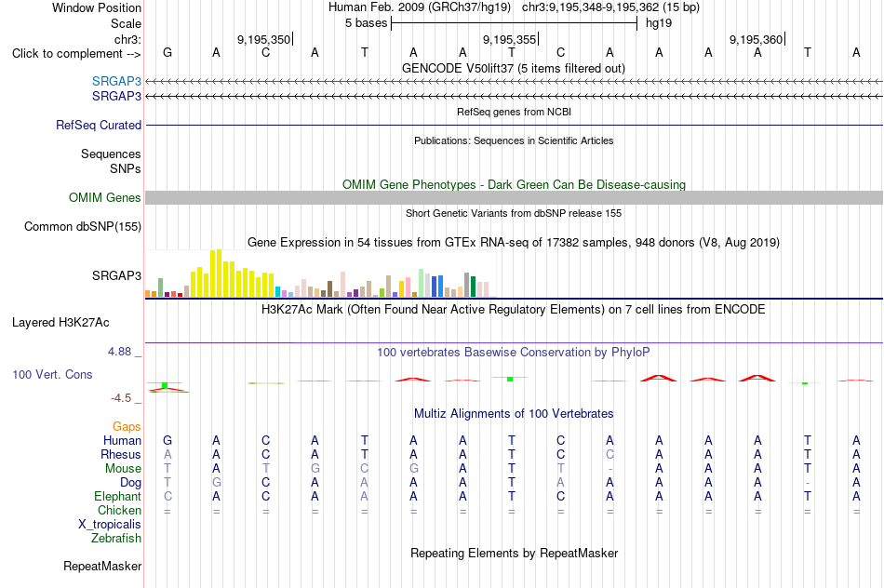Click the Window Position label
This screenshot has height=588, width=884.
tap(97, 7)
